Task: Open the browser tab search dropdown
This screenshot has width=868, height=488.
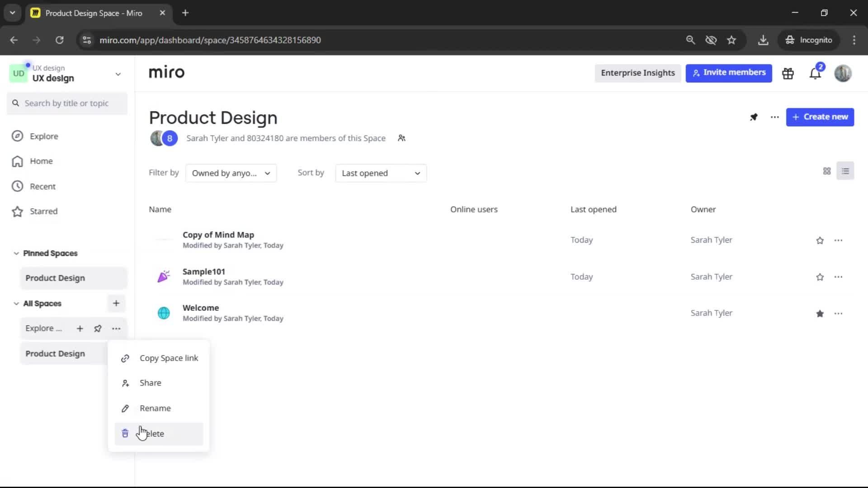Action: (x=13, y=13)
